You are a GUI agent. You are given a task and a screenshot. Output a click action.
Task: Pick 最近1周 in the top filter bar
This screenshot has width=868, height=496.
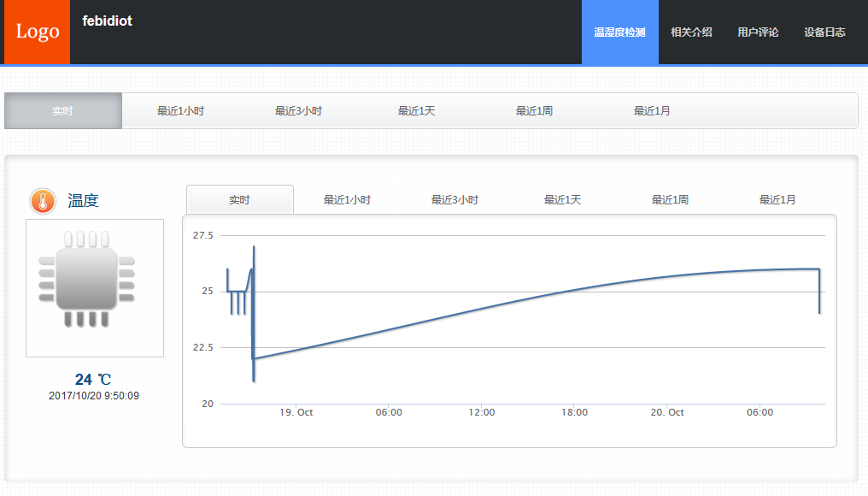tap(534, 111)
